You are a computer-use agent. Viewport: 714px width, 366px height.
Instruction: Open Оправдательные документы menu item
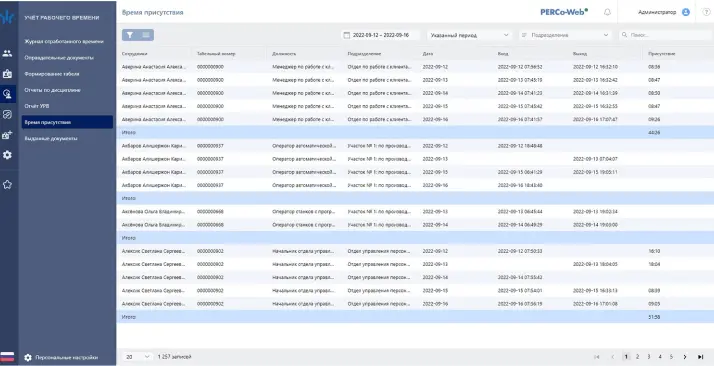[59, 58]
